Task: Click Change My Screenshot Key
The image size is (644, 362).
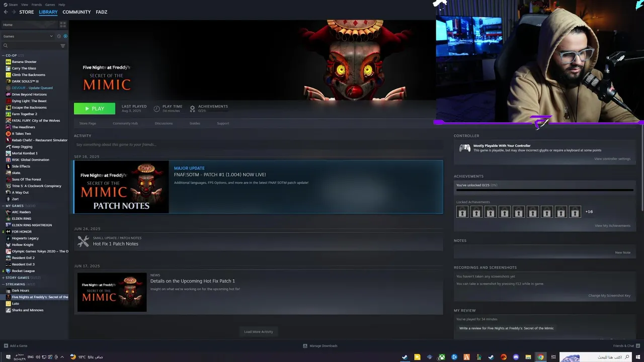Action: pos(609,296)
